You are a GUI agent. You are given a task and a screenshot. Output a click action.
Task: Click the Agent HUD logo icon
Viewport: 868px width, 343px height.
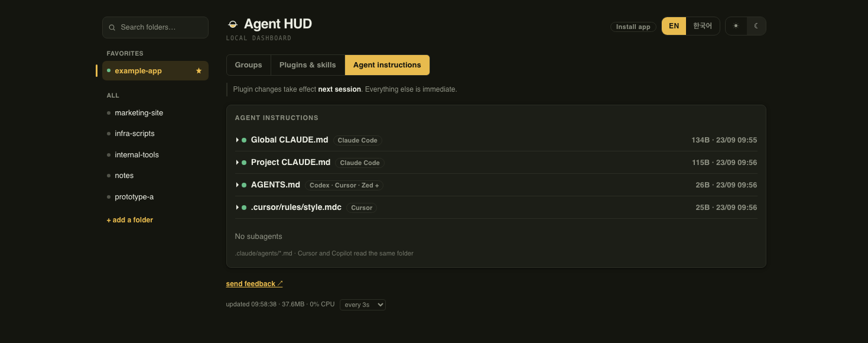(x=233, y=24)
